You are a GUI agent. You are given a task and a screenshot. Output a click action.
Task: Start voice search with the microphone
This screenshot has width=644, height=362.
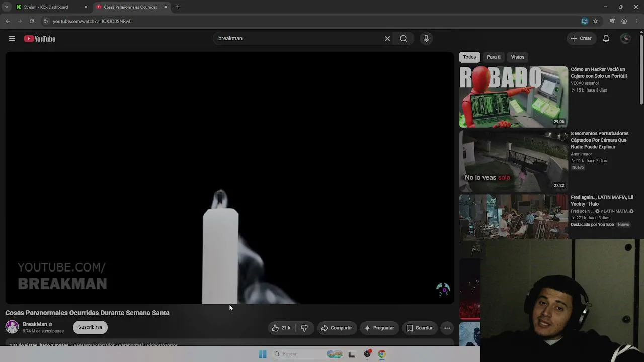(426, 39)
